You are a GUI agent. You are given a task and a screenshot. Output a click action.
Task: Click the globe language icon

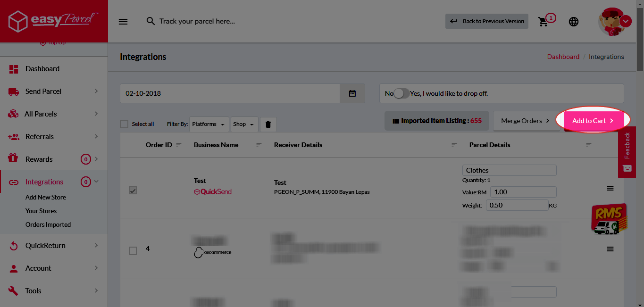(x=574, y=22)
